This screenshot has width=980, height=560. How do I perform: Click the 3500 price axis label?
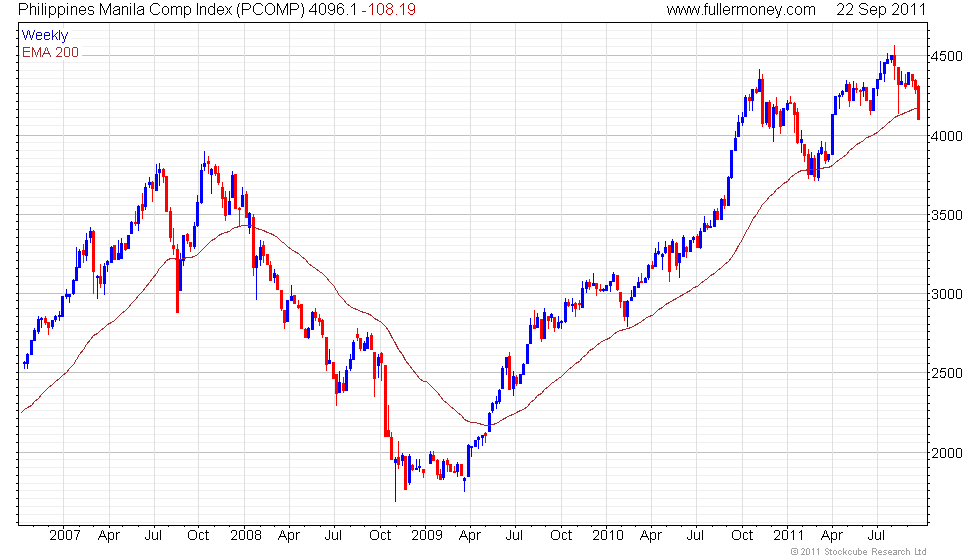946,215
